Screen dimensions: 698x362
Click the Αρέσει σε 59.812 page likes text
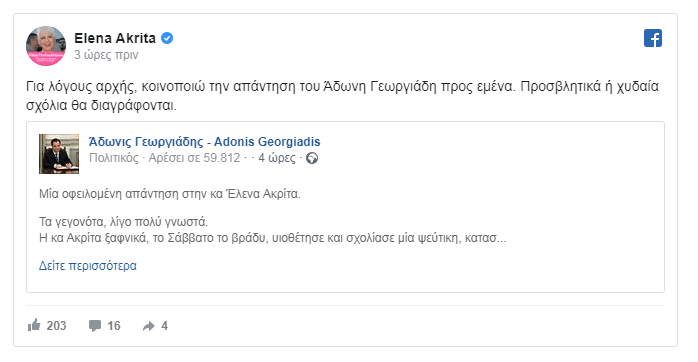coord(194,158)
